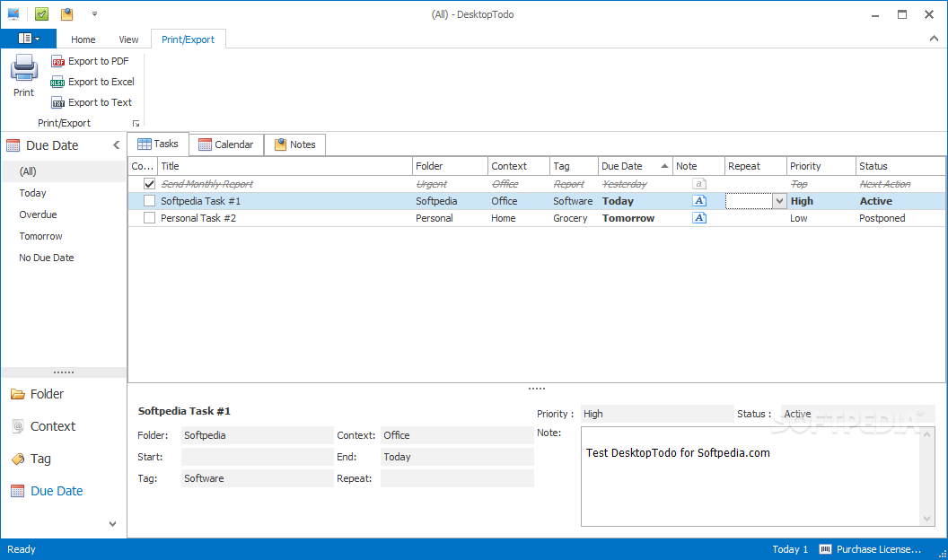Viewport: 948px width, 560px height.
Task: Switch sidebar to Folder grouping
Action: (38, 394)
